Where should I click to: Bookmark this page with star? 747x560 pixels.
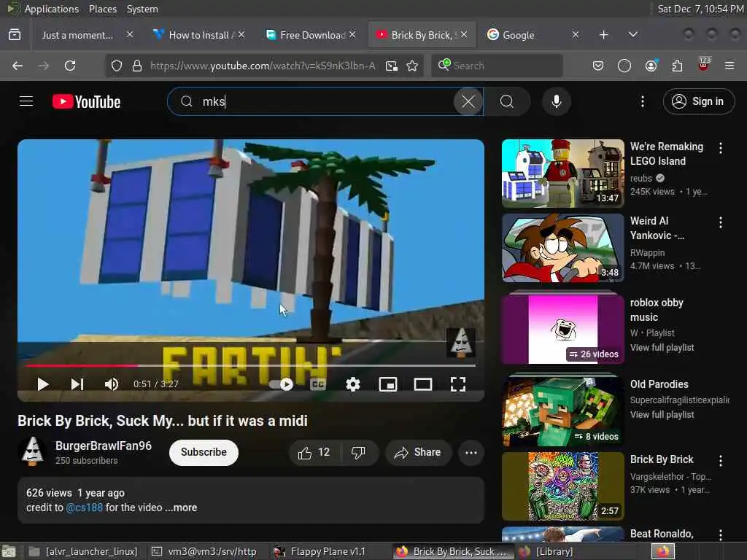(412, 66)
